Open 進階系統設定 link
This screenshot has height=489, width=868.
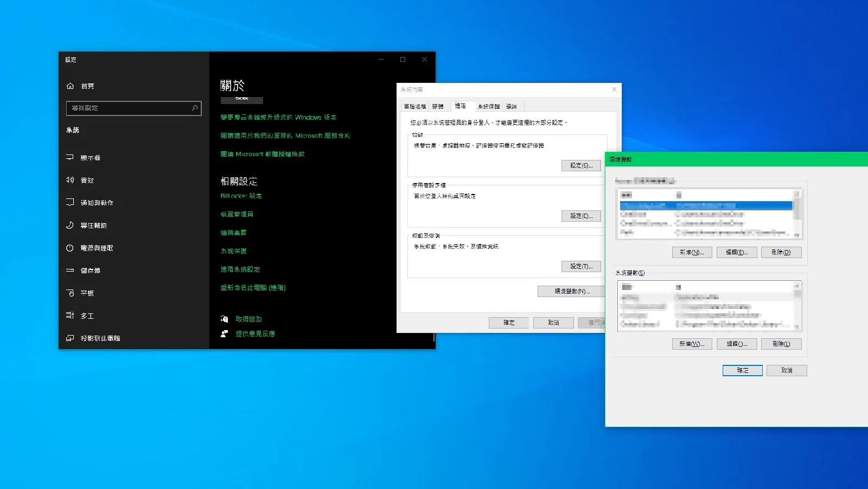240,269
